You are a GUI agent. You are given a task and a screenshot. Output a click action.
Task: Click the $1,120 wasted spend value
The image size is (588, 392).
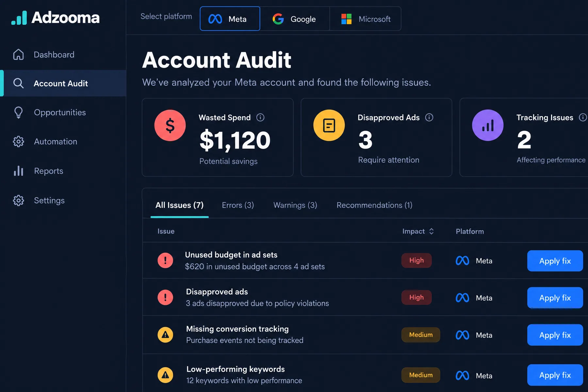pyautogui.click(x=235, y=140)
